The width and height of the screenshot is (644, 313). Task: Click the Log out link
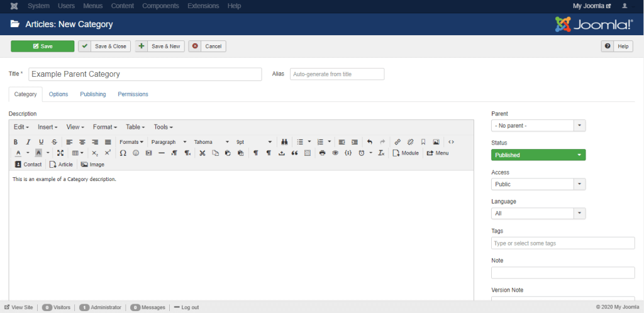tap(186, 307)
